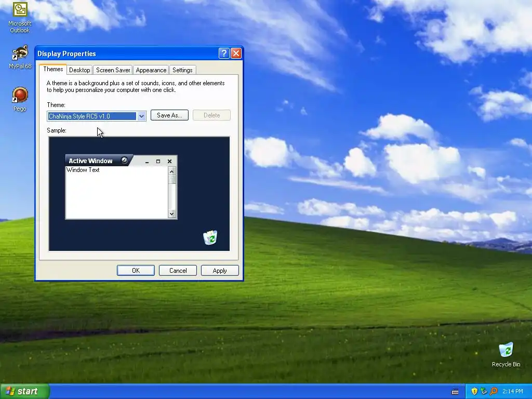Click the keyboard icon on the taskbar
The image size is (532, 399).
455,392
